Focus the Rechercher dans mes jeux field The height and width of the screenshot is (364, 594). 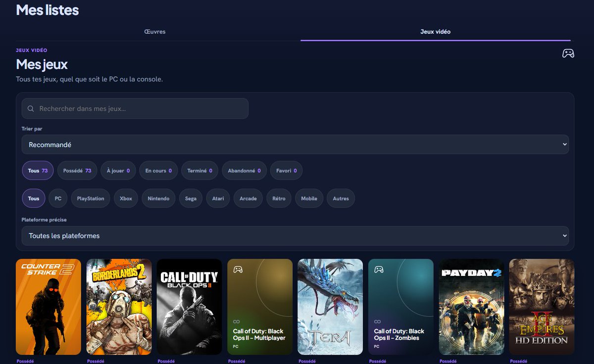tap(135, 108)
